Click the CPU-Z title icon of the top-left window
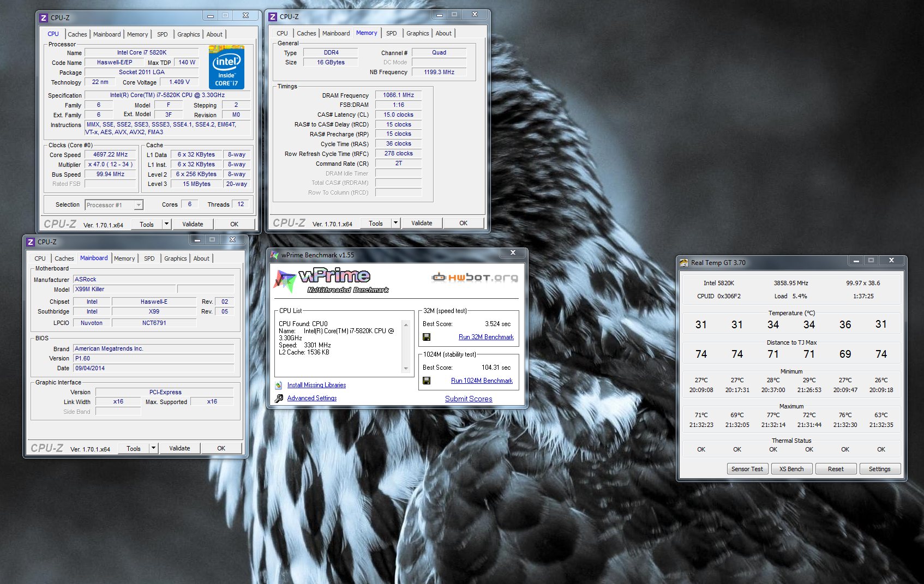This screenshot has height=584, width=924. (x=44, y=18)
